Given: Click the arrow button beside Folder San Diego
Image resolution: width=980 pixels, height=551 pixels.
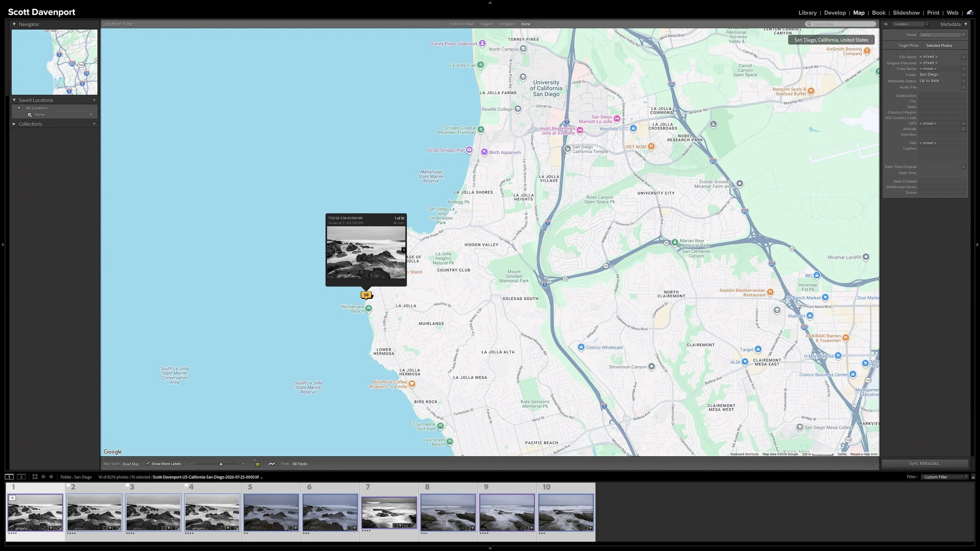Looking at the screenshot, I should 964,75.
